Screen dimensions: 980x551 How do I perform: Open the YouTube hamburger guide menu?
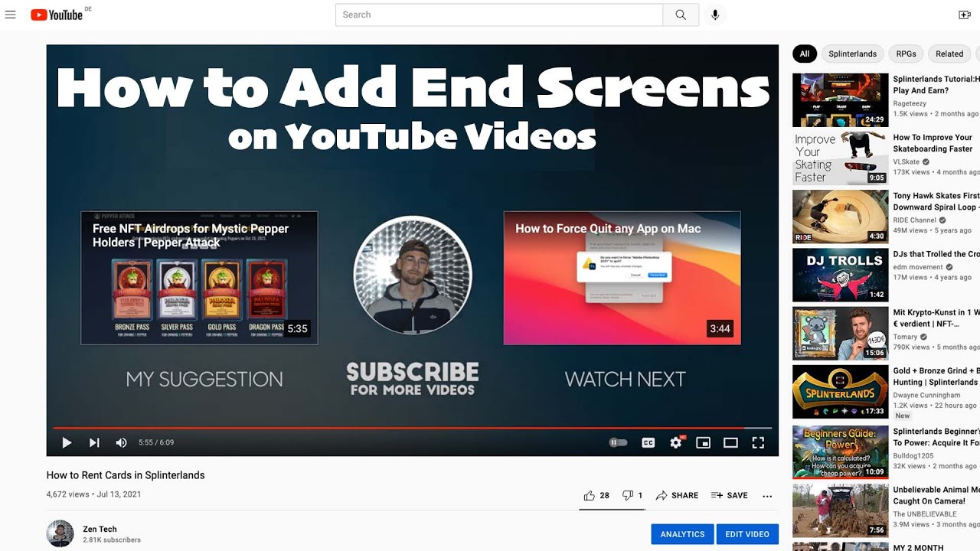10,15
